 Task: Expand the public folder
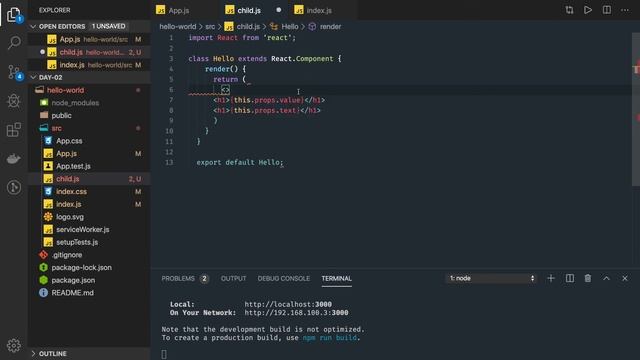89,116
